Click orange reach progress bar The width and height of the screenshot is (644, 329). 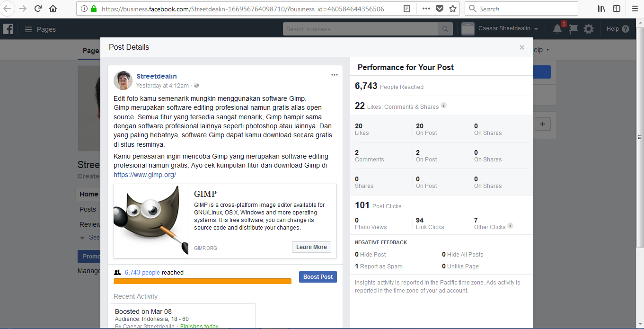pos(203,281)
